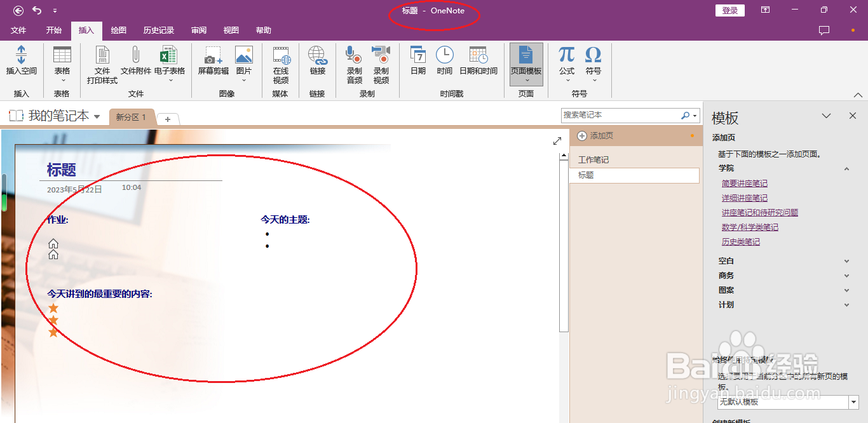Image resolution: width=868 pixels, height=423 pixels.
Task: Open 我的笔记本 notebook dropdown
Action: click(97, 117)
